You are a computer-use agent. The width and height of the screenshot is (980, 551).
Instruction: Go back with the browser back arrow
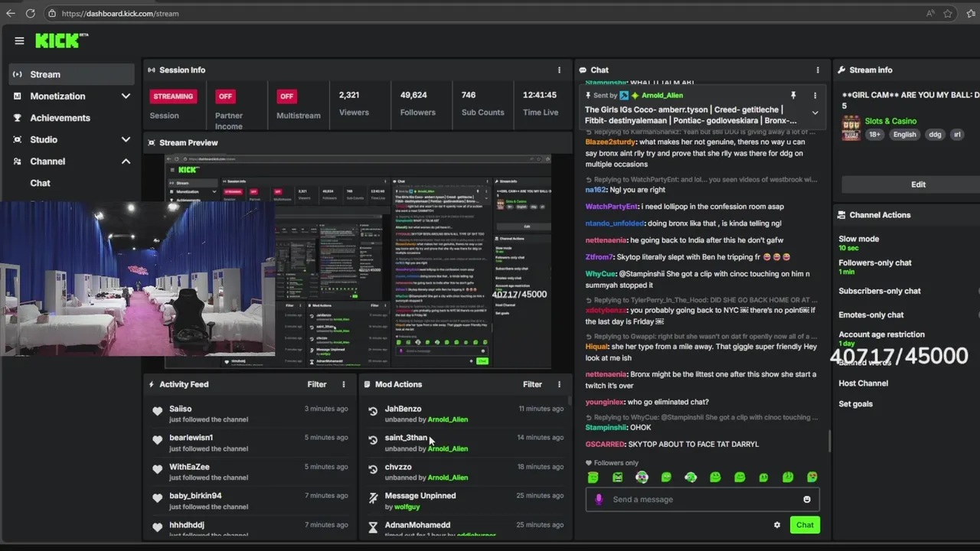click(x=11, y=13)
